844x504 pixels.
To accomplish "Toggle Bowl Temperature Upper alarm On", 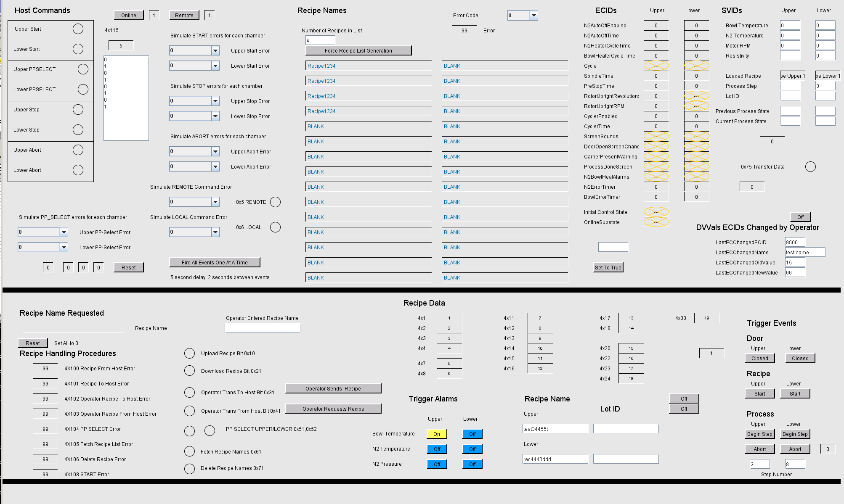I will (x=435, y=433).
